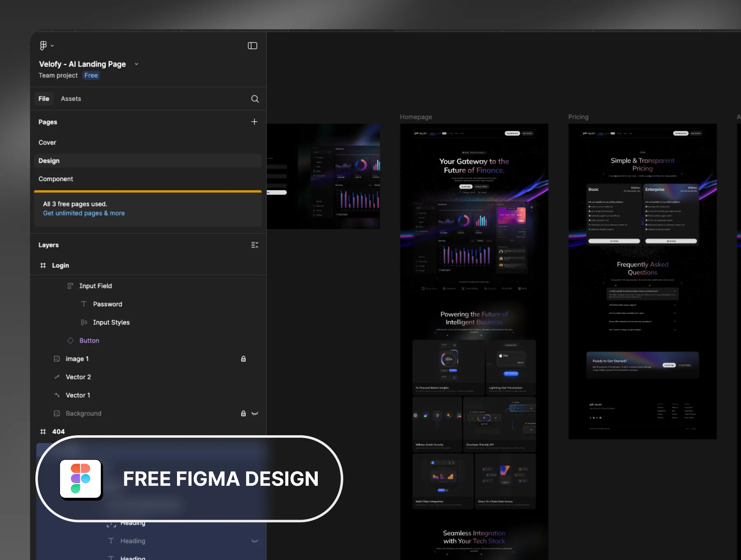
Task: Click the Pricing frame label
Action: pos(578,117)
